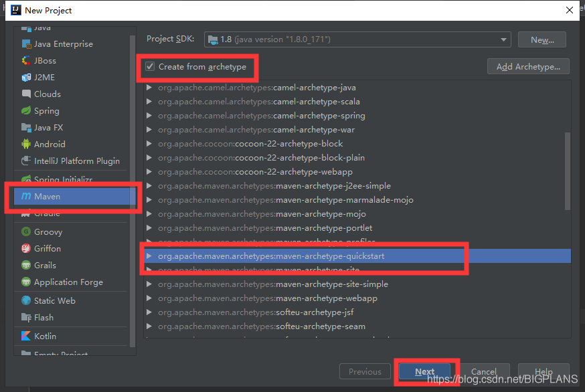
Task: Click the SDK folder icon in combo box
Action: tap(213, 39)
